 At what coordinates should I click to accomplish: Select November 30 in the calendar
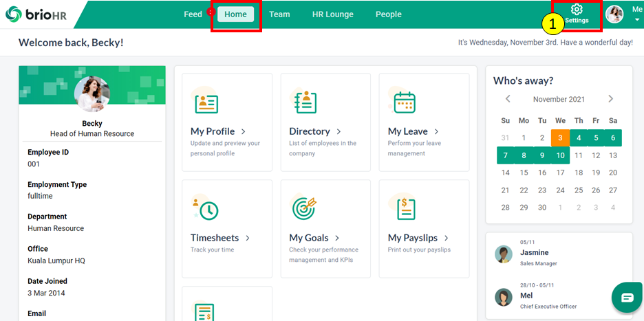(x=542, y=208)
